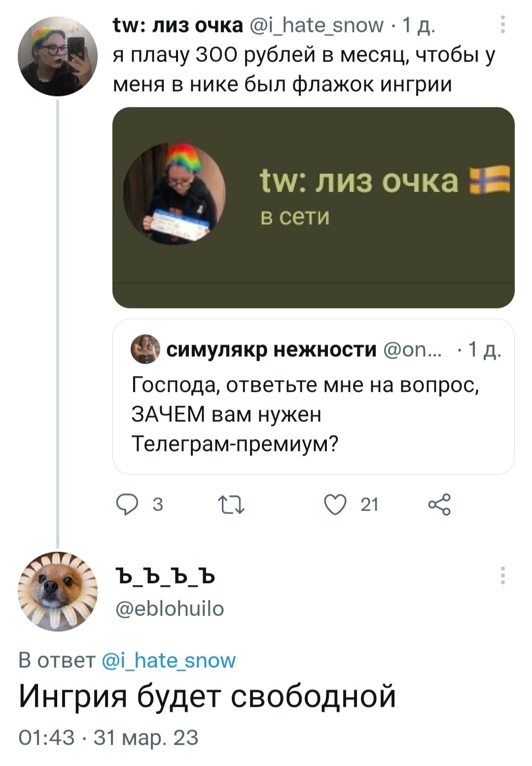Open the tw: лиз очка display name

[x=178, y=25]
